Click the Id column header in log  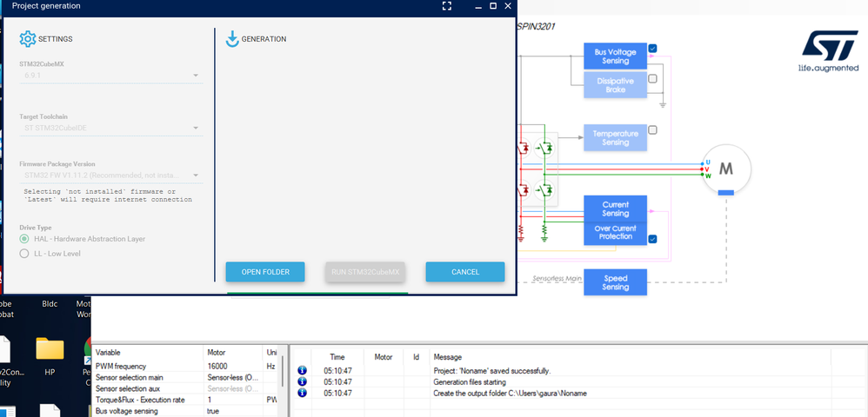417,357
